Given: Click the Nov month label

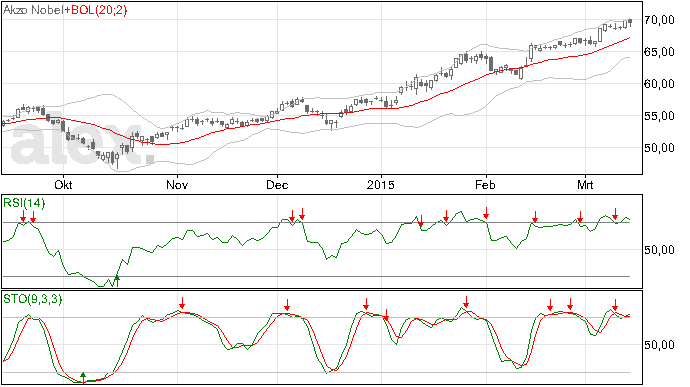Looking at the screenshot, I should 177,185.
